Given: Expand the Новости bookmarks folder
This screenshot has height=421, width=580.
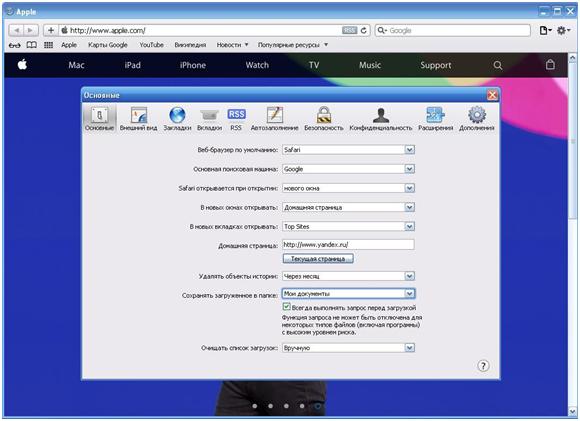Looking at the screenshot, I should click(232, 45).
